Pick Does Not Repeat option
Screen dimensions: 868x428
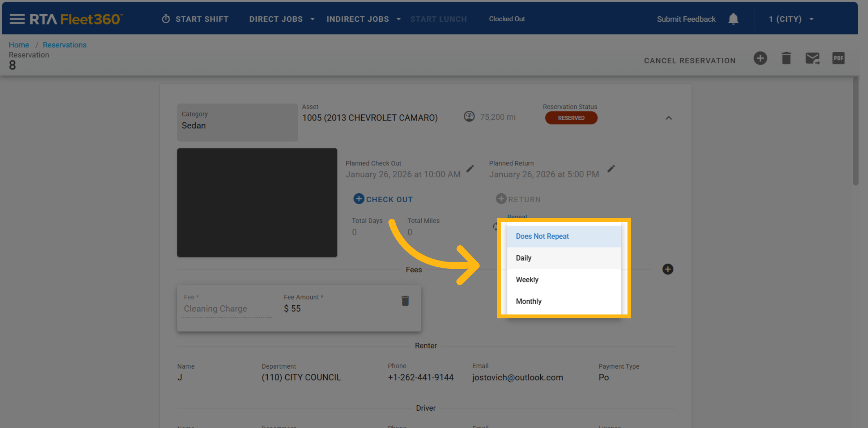[x=542, y=236]
